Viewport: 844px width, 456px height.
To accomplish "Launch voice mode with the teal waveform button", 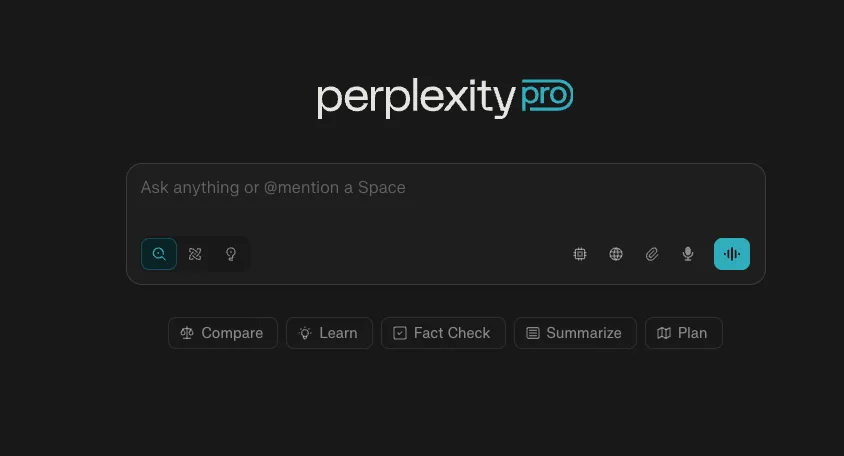I will point(732,254).
